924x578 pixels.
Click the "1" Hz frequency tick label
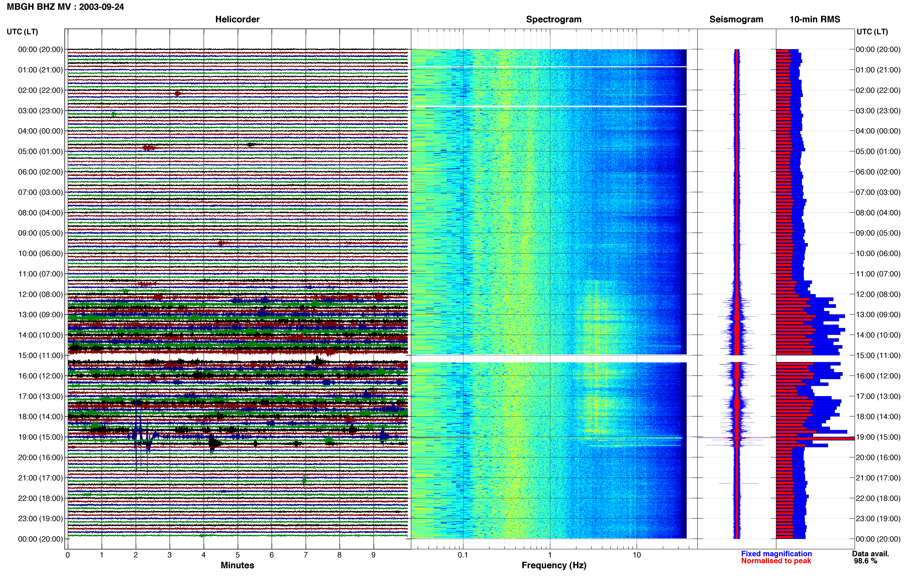click(550, 555)
